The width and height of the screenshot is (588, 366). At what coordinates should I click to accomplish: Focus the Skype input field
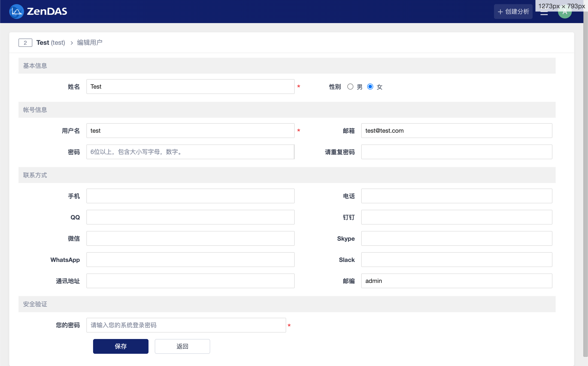click(x=457, y=238)
